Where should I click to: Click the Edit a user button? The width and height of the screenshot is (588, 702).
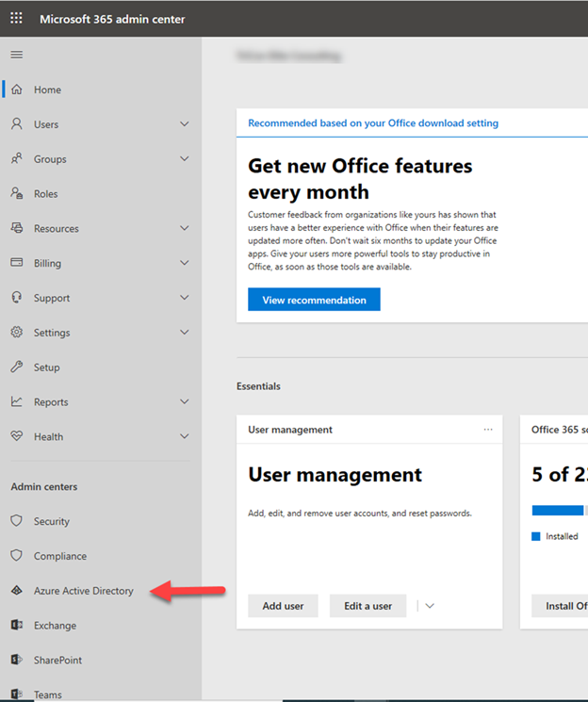(367, 606)
